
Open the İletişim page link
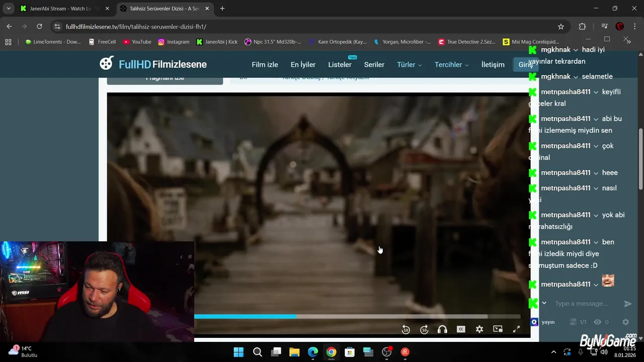[493, 64]
